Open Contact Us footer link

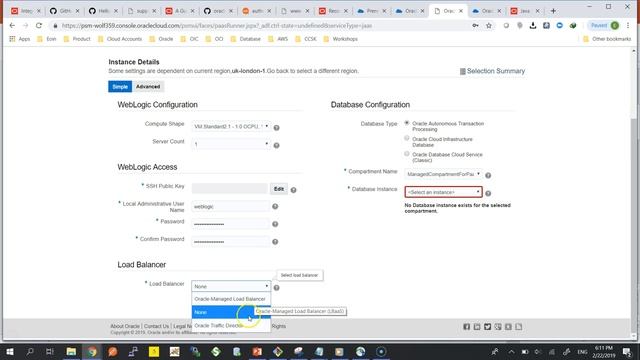tap(156, 326)
